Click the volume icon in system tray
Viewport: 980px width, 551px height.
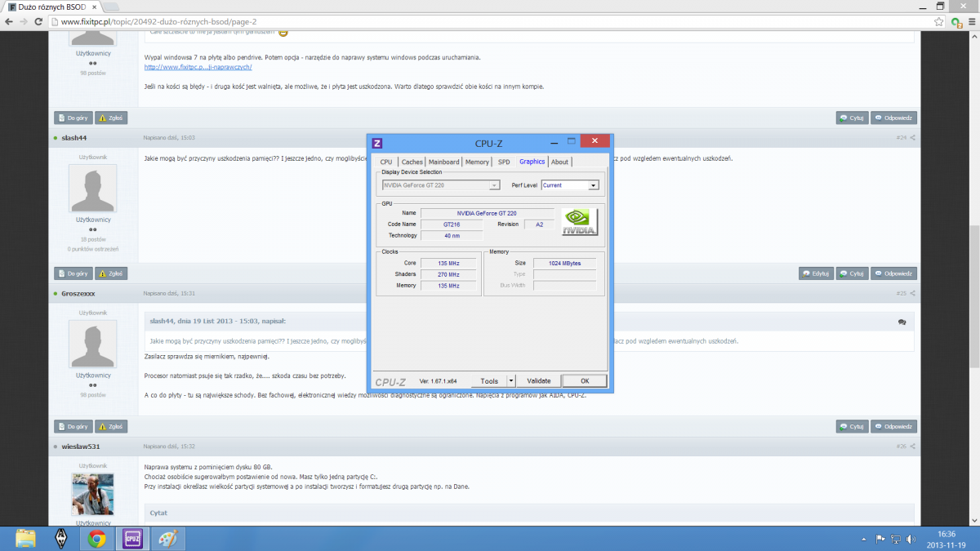pyautogui.click(x=909, y=539)
